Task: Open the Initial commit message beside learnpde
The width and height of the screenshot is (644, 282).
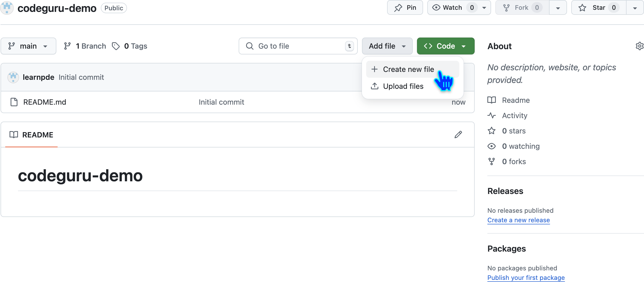Action: [81, 77]
